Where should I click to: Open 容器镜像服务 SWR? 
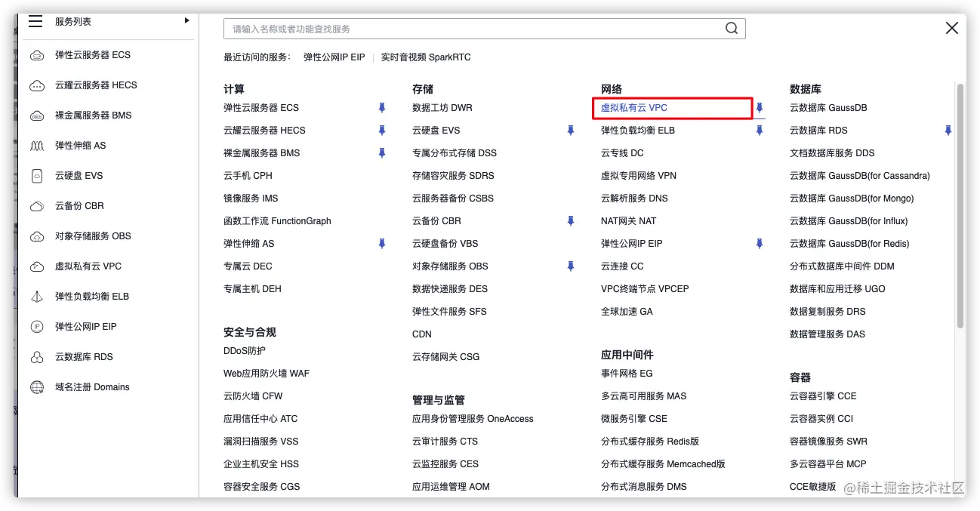(828, 442)
